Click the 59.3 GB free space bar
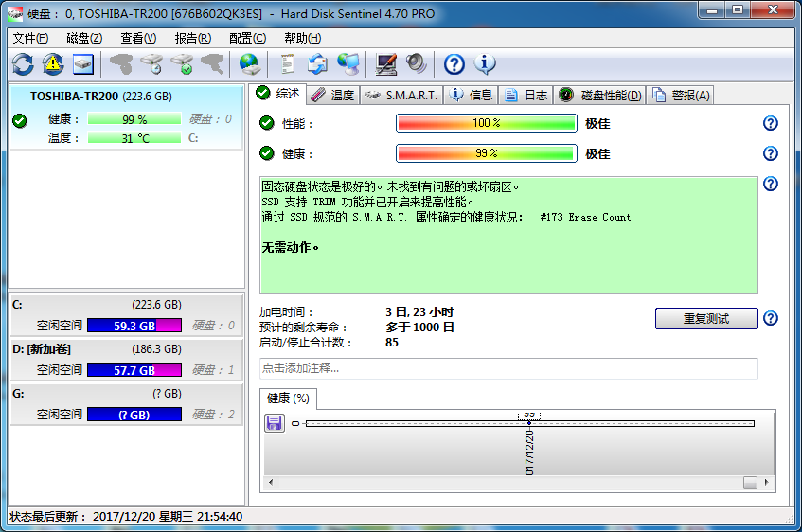The width and height of the screenshot is (802, 532). pyautogui.click(x=134, y=326)
